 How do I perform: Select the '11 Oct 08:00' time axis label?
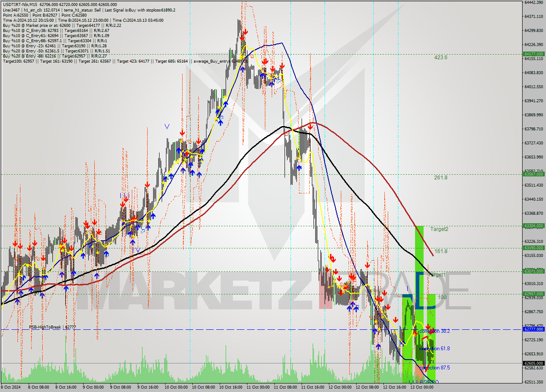(285, 388)
